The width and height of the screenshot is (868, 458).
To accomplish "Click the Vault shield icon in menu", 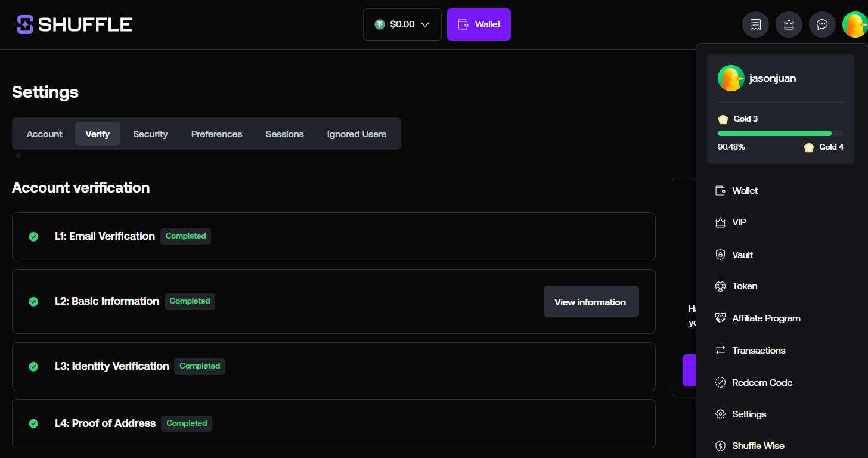I will click(x=720, y=255).
